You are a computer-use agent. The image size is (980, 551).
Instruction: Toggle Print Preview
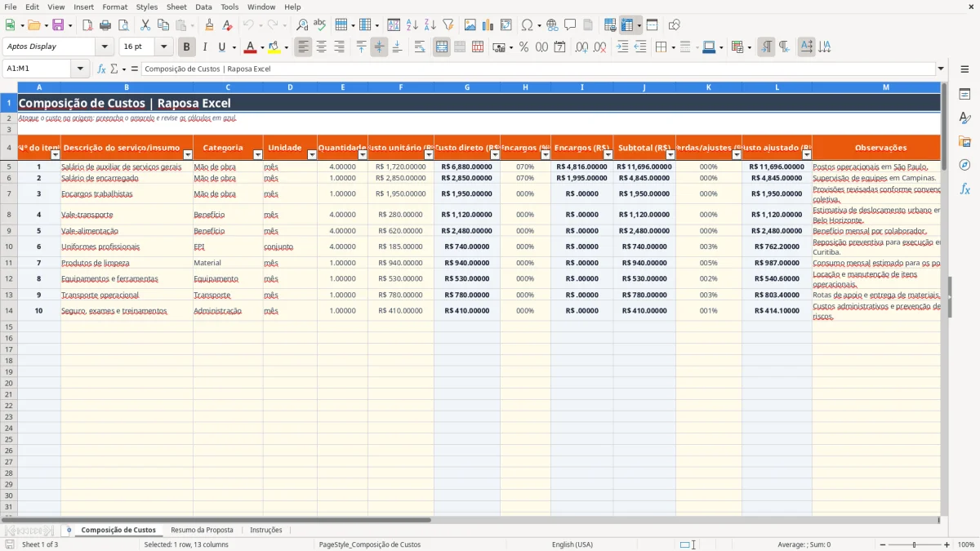tap(123, 25)
